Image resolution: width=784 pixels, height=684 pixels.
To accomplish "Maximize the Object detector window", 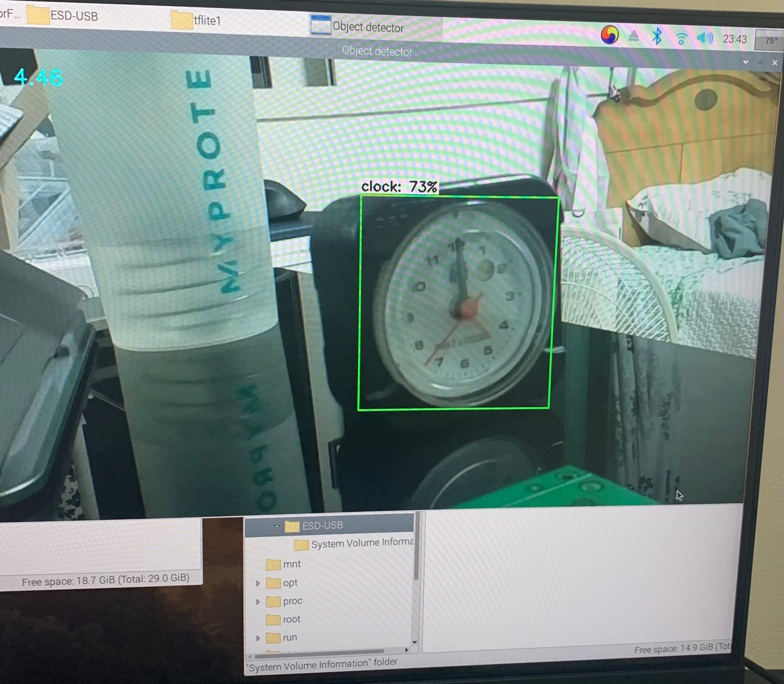I will 761,63.
